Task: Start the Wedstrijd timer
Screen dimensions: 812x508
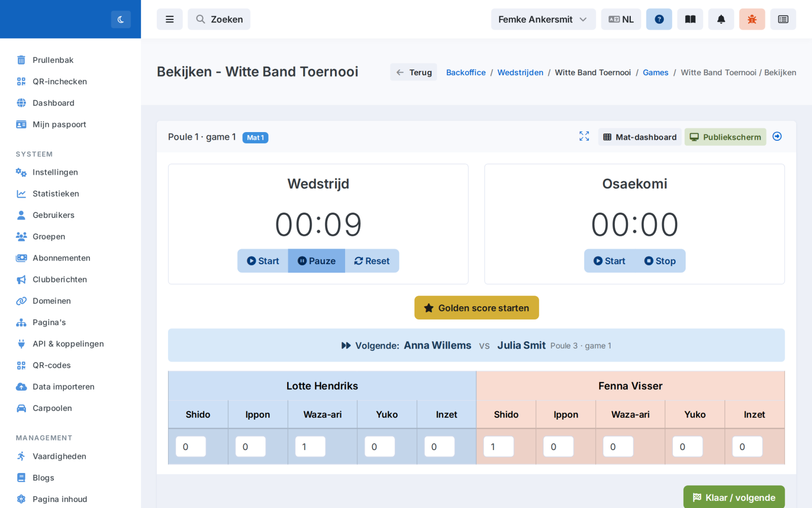Action: pos(263,261)
